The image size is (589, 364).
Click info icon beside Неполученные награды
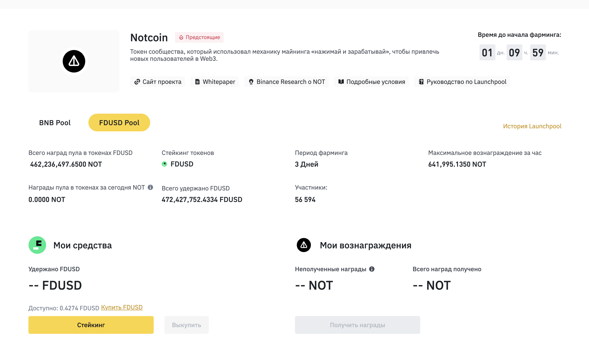pos(372,269)
